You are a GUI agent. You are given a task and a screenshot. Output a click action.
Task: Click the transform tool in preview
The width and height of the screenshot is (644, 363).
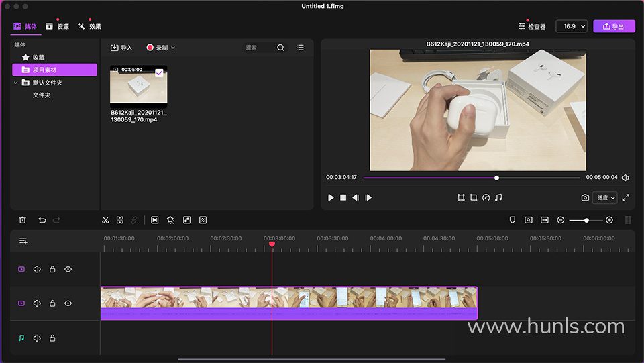point(461,197)
